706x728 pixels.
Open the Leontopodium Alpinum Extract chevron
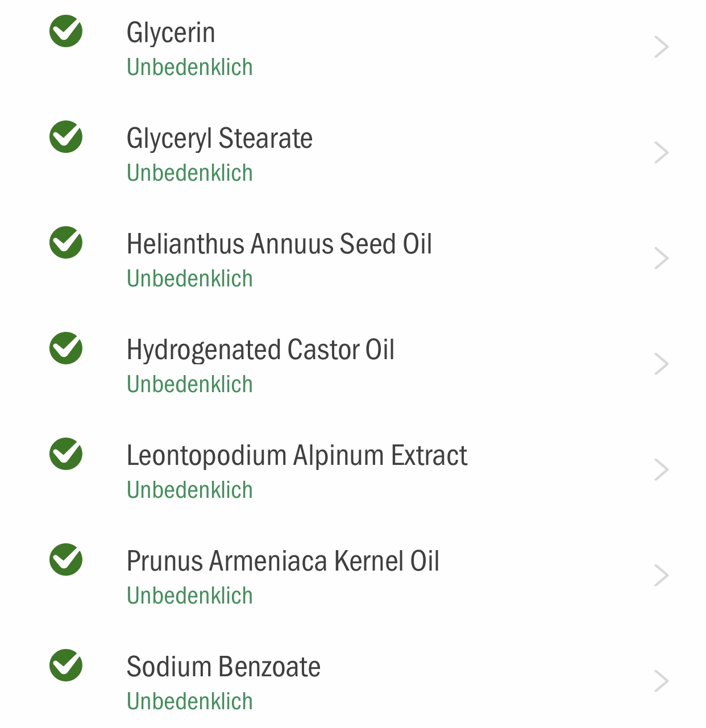661,470
